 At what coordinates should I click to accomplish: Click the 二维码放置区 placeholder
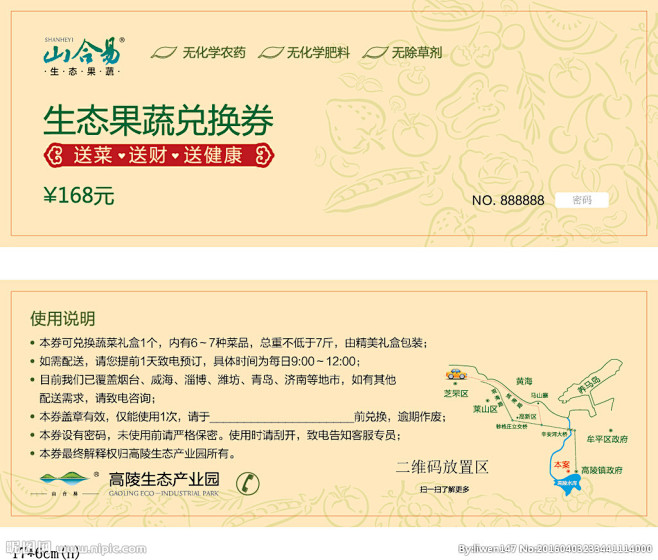(x=442, y=467)
